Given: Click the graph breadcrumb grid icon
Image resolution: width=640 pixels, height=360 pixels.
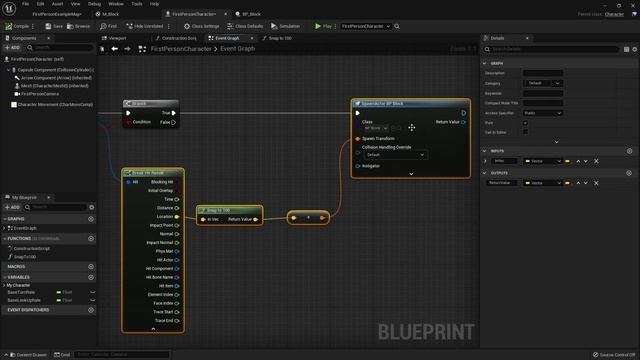Looking at the screenshot, I should click(142, 49).
